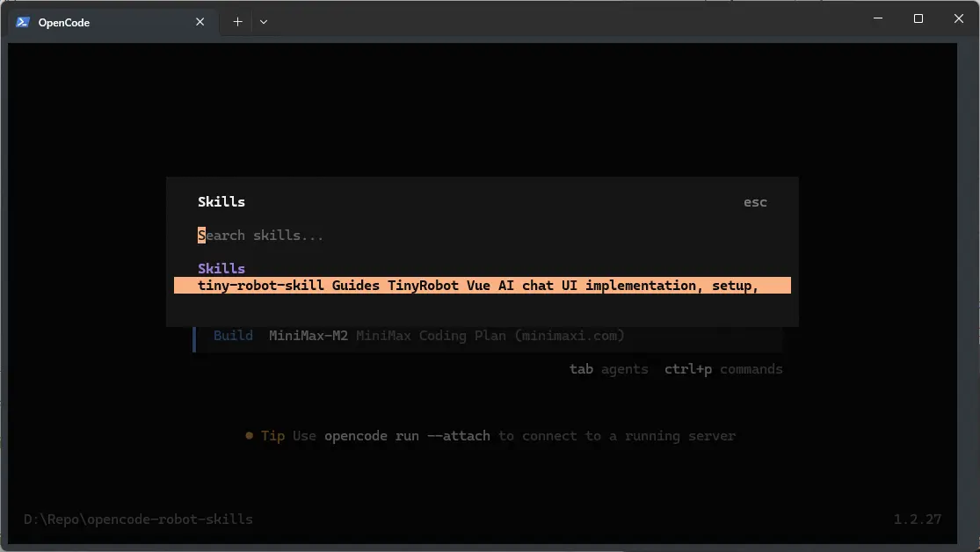
Task: Click the blinking cursor in the search box
Action: pyautogui.click(x=201, y=235)
